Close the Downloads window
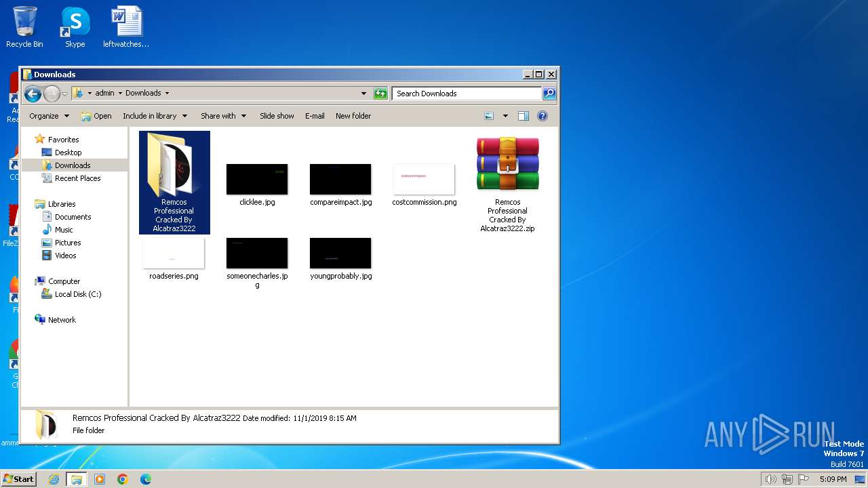The width and height of the screenshot is (868, 488). (551, 75)
